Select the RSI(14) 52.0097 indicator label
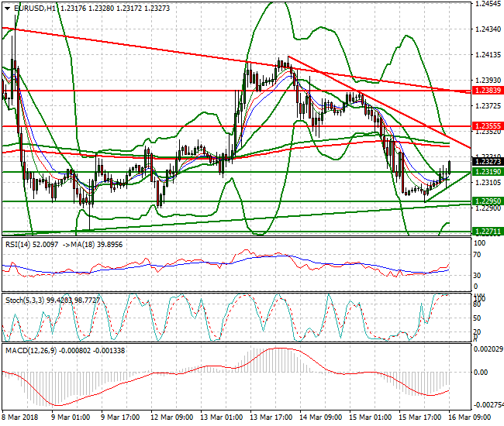Image resolution: width=504 pixels, height=426 pixels. click(x=32, y=245)
